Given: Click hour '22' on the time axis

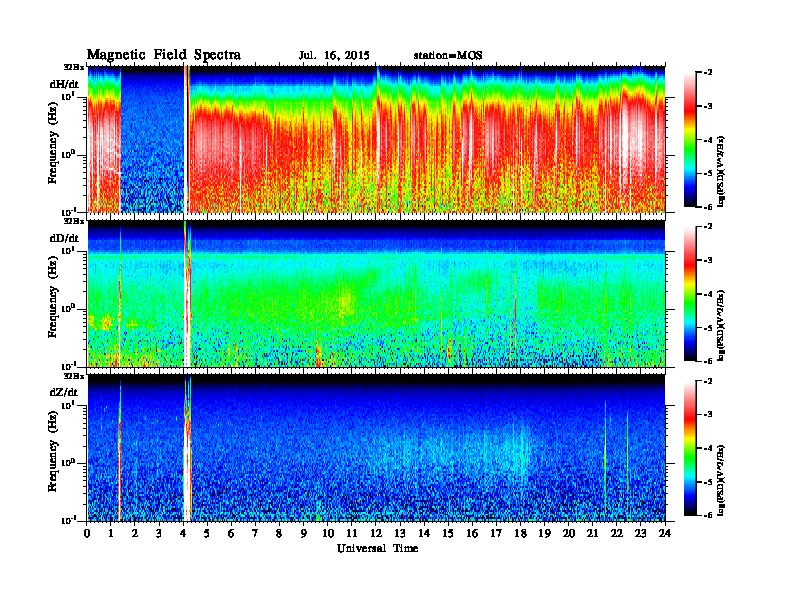Looking at the screenshot, I should point(617,534).
